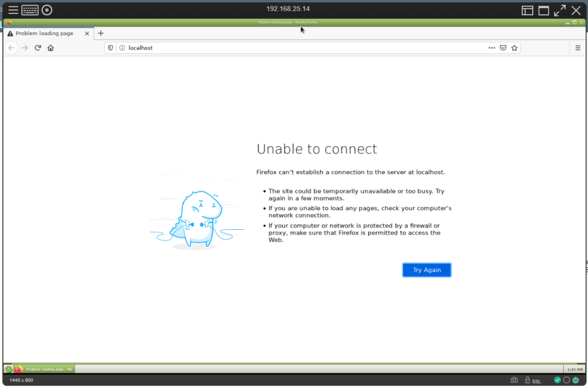Screen dimensions: 588x388
Task: Take a screenshot with the camera icon
Action: [514, 380]
